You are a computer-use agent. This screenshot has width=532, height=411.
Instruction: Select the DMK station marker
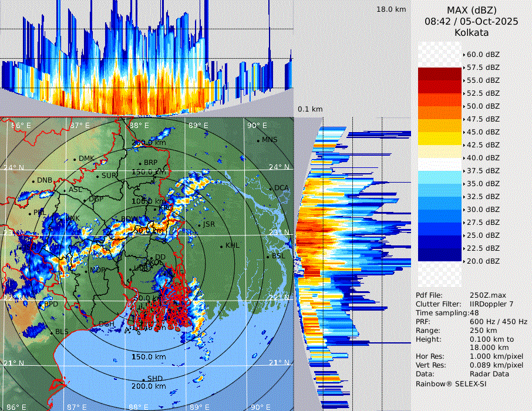tap(75, 159)
